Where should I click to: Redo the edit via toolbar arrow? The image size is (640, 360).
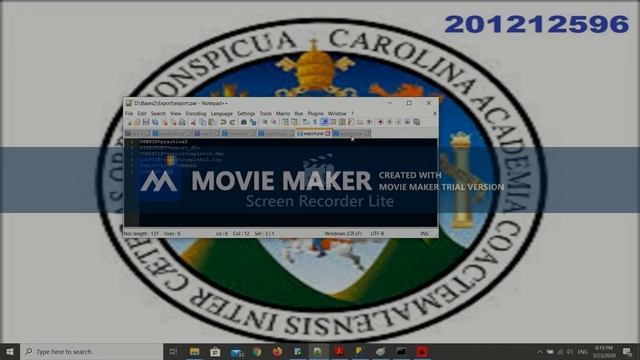[232, 122]
